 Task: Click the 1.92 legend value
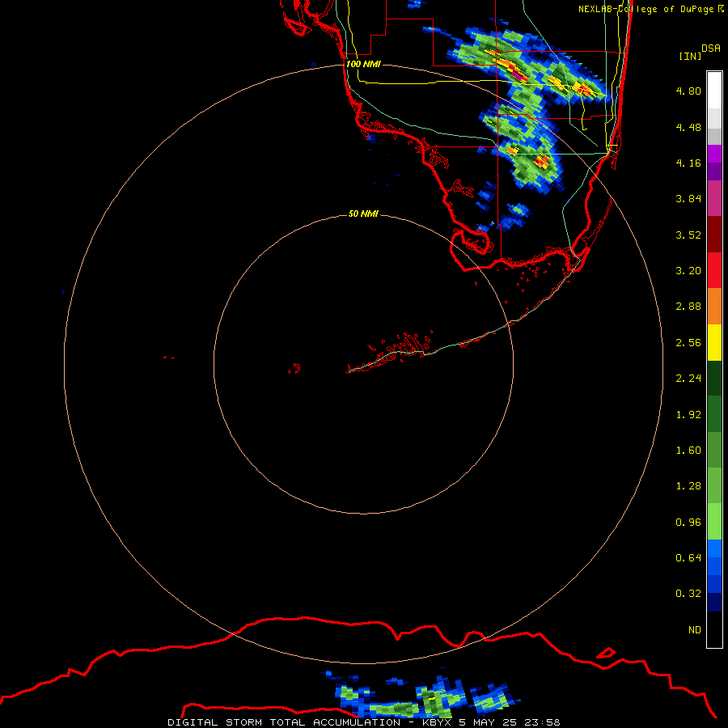[688, 415]
